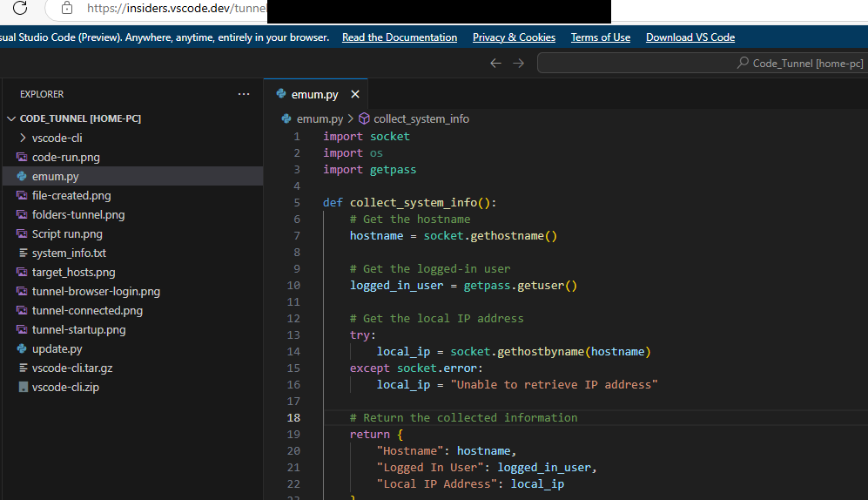Click the image icon beside tunnel-browser-login.png
868x500 pixels.
click(22, 291)
